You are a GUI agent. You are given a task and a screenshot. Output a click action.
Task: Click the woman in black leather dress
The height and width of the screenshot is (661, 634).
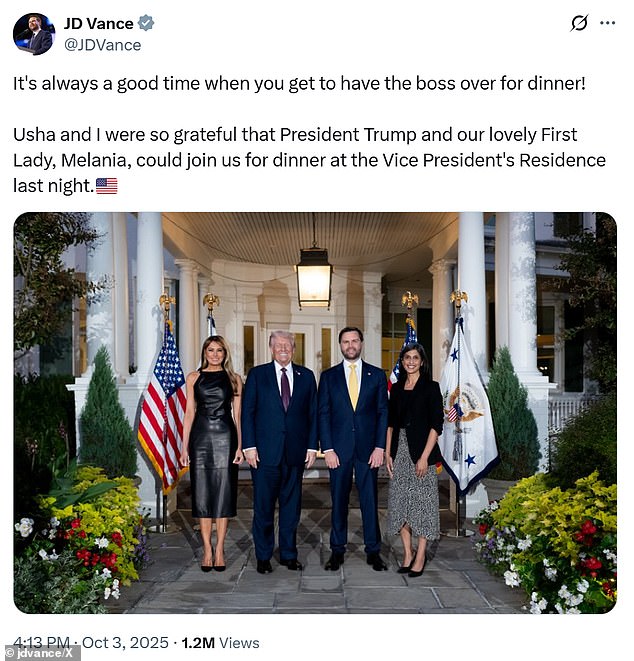pyautogui.click(x=213, y=453)
